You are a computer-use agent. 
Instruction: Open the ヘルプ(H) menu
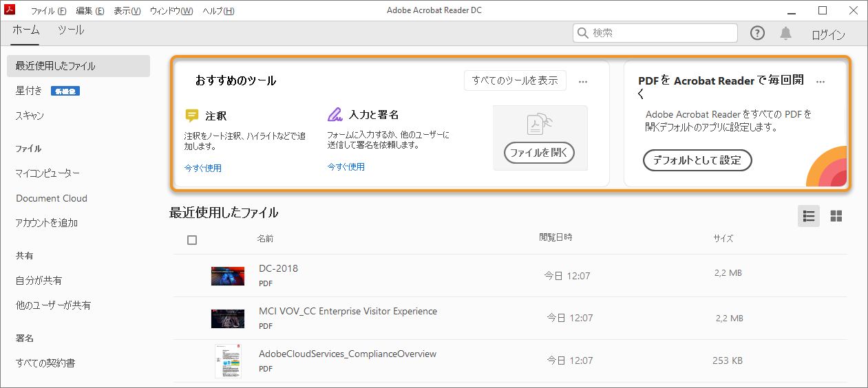tap(218, 11)
